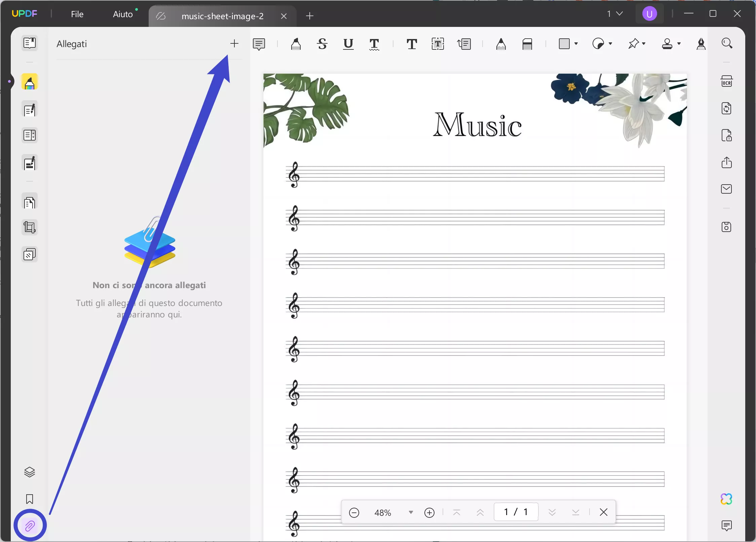Open the Organize pages mode icon
Viewport: 756px width, 542px height.
[x=30, y=202]
